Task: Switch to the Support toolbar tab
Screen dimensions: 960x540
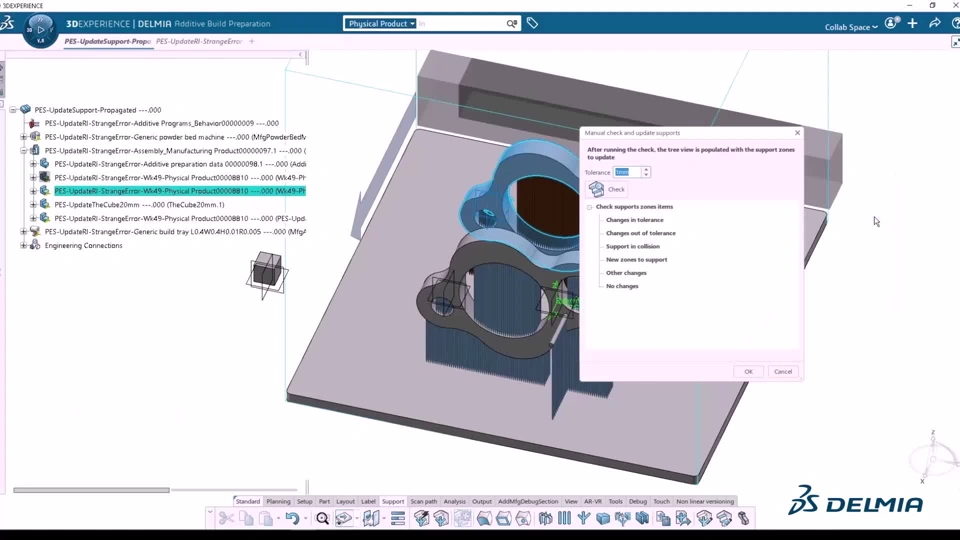Action: tap(392, 501)
